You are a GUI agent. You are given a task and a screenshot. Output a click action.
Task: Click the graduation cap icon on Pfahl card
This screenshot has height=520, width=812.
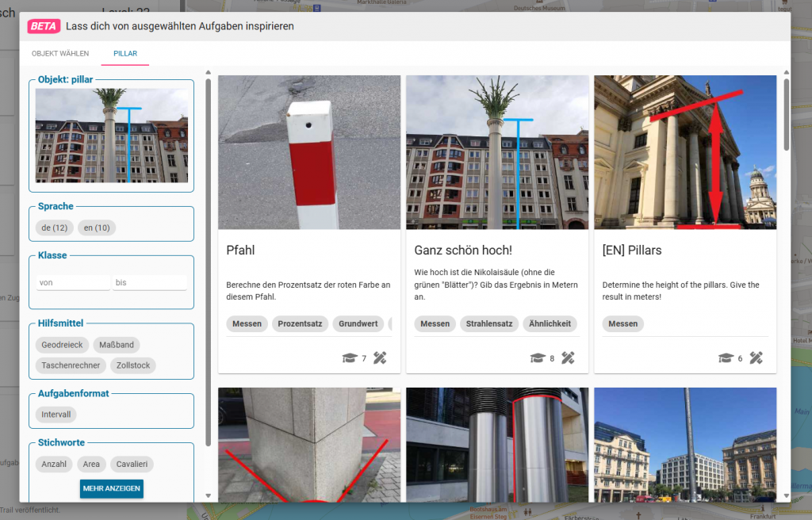(x=349, y=358)
